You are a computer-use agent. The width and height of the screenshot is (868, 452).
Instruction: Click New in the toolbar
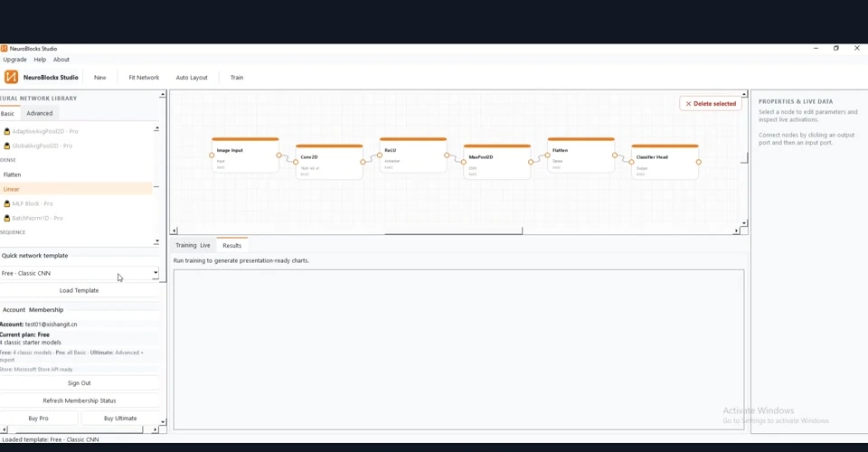point(99,78)
